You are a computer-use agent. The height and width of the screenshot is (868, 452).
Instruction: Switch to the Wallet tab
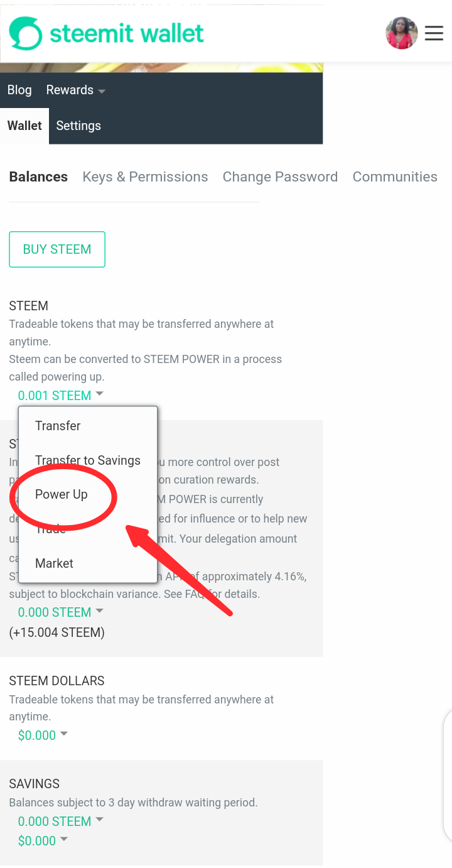point(24,126)
